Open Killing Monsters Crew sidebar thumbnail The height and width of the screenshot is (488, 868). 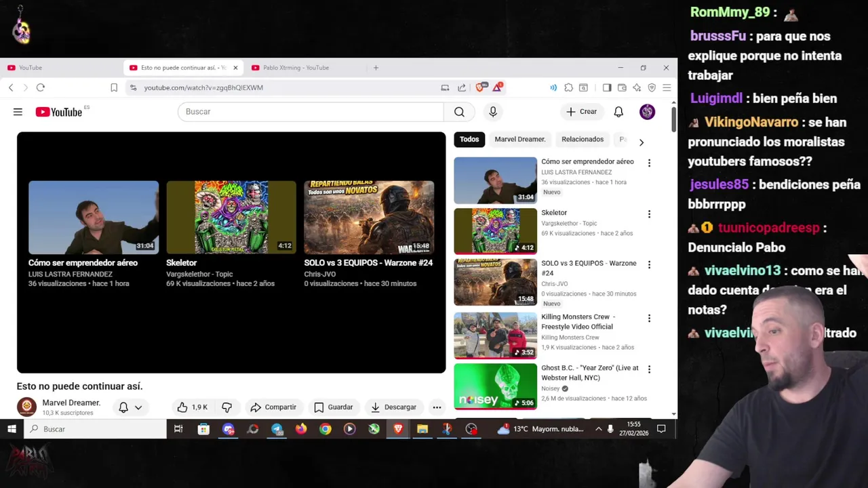(495, 335)
